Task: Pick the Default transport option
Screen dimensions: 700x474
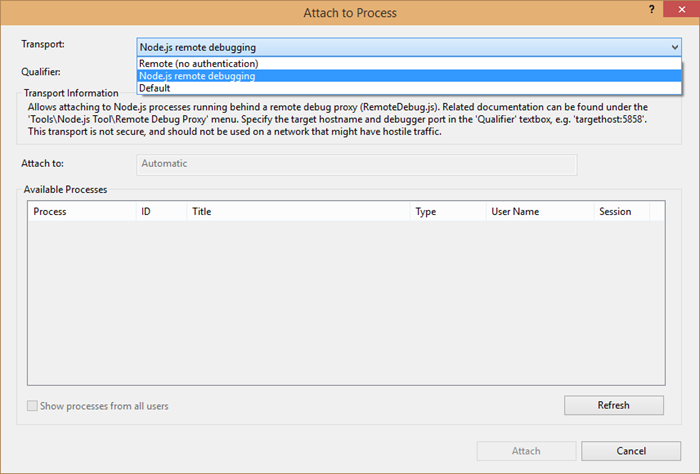Action: coord(156,88)
